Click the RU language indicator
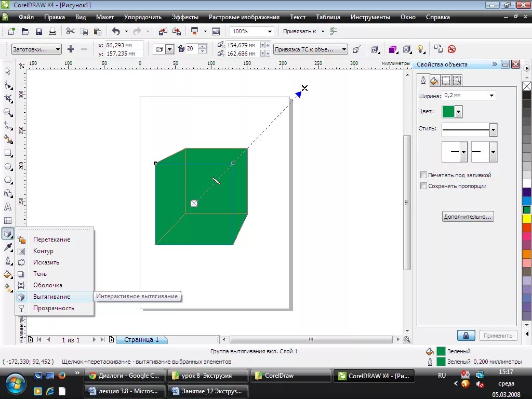Viewport: 532px width, 399px height. tap(442, 376)
